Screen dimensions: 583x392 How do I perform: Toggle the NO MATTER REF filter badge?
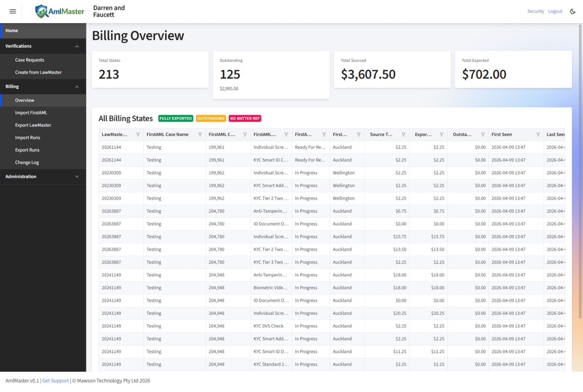tap(245, 118)
